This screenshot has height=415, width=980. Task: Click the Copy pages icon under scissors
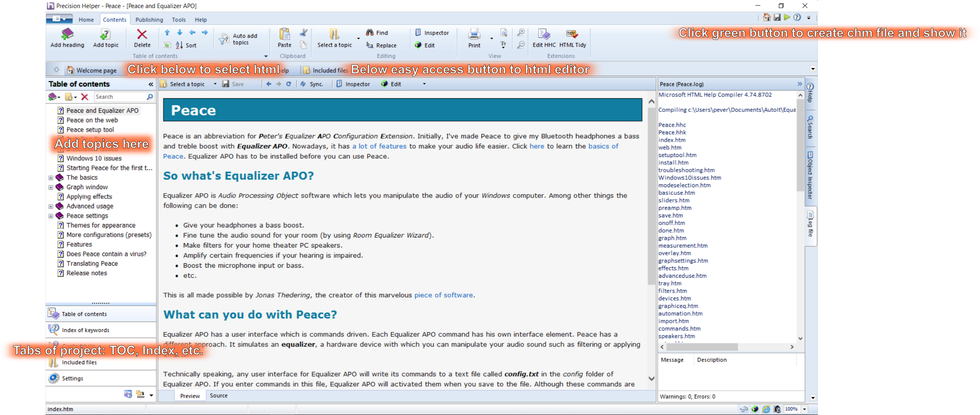(x=303, y=45)
